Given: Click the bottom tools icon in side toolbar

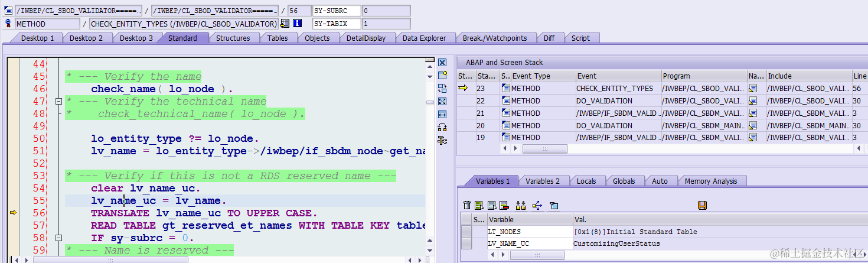Looking at the screenshot, I should 442,140.
